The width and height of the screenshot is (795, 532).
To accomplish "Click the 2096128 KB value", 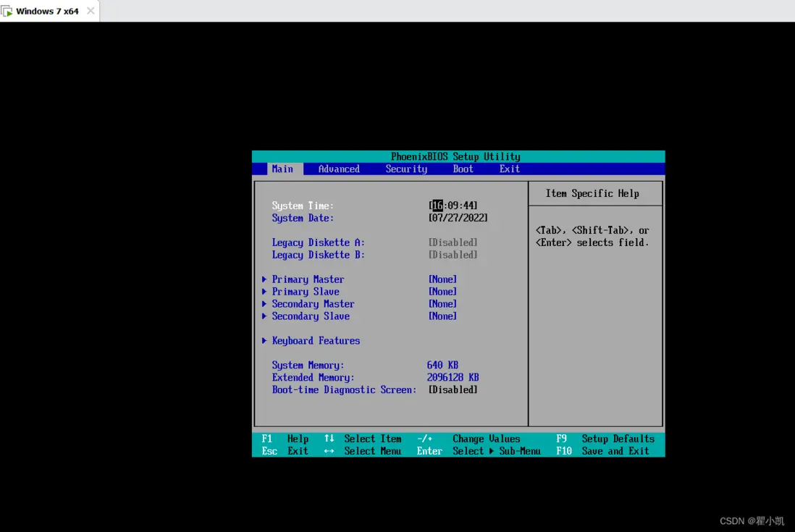I will pos(453,378).
